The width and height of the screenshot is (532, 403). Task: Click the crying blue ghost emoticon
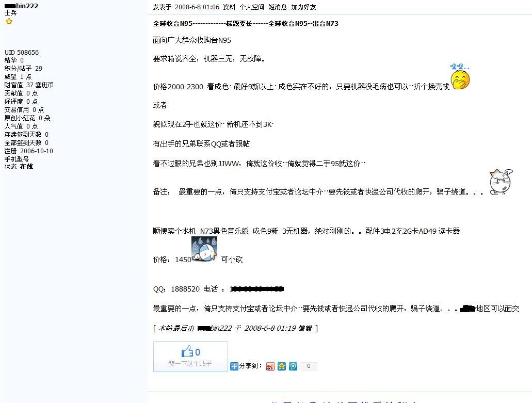click(204, 249)
